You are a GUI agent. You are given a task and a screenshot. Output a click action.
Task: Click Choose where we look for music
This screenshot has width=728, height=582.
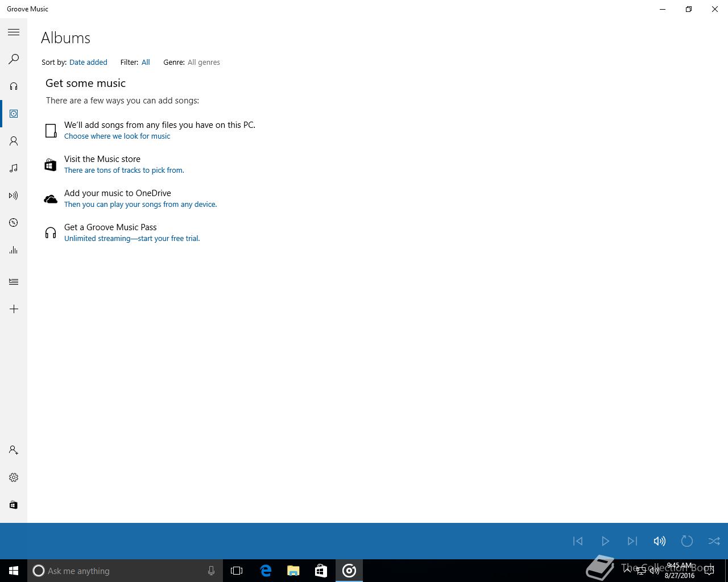coord(117,136)
